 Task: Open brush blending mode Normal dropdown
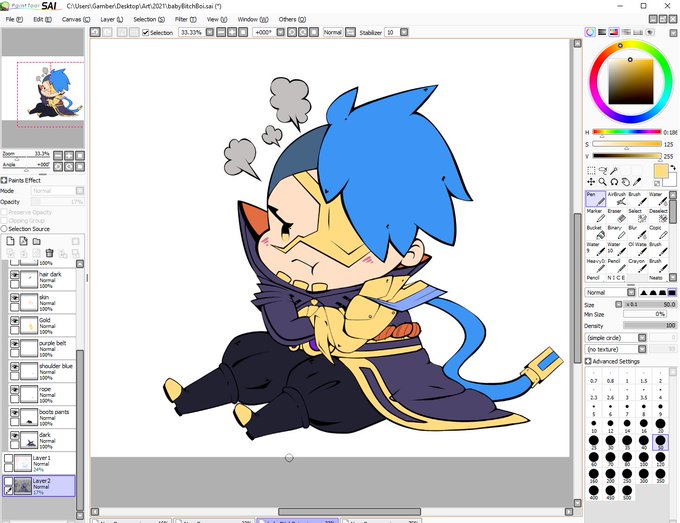pyautogui.click(x=631, y=292)
